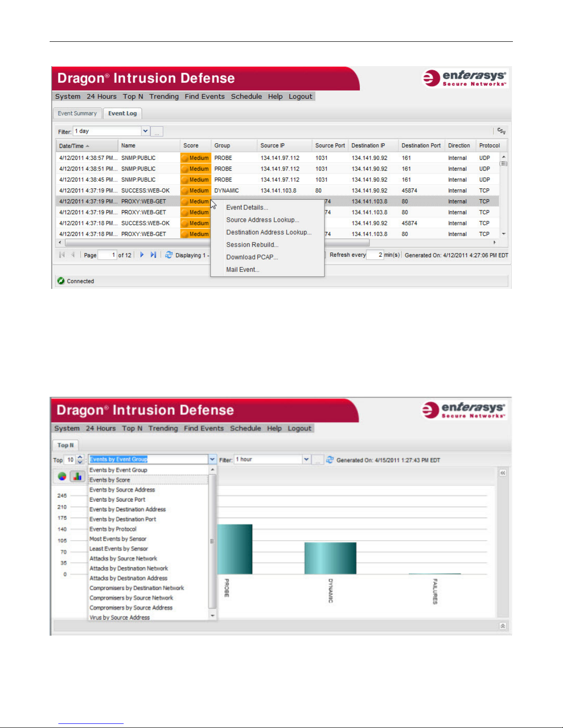Select Most Events by Sensor in list
563x728 pixels.
148,539
